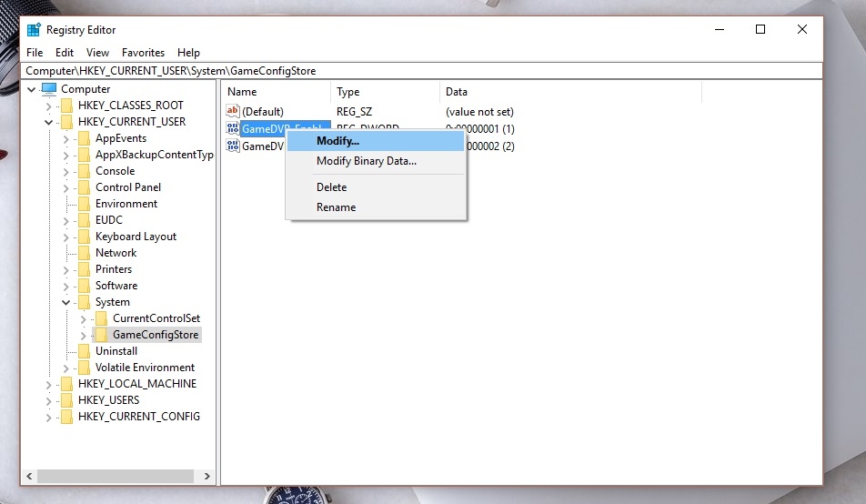Click the second GameDV DWORD value icon
Viewport: 866px width, 504px height.
[233, 146]
